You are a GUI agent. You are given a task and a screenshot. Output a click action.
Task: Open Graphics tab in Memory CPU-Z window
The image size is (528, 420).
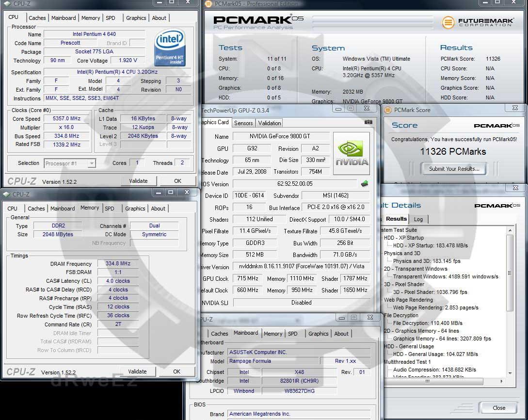tap(135, 209)
